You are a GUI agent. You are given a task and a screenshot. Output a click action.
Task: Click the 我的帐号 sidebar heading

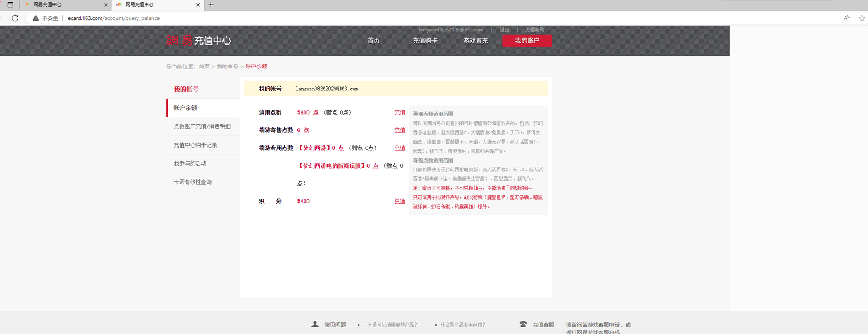pyautogui.click(x=186, y=89)
